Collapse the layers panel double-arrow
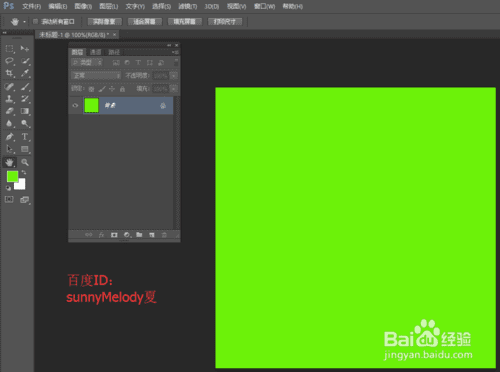Image resolution: width=500 pixels, height=372 pixels. pos(169,45)
